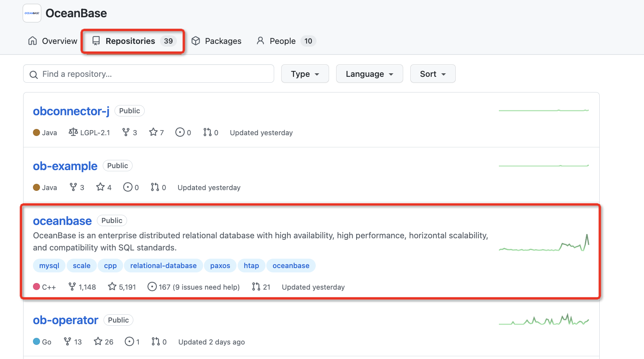Click the LGPL-2.1 license scale icon
Viewport: 644px width, 359px height.
pos(73,132)
